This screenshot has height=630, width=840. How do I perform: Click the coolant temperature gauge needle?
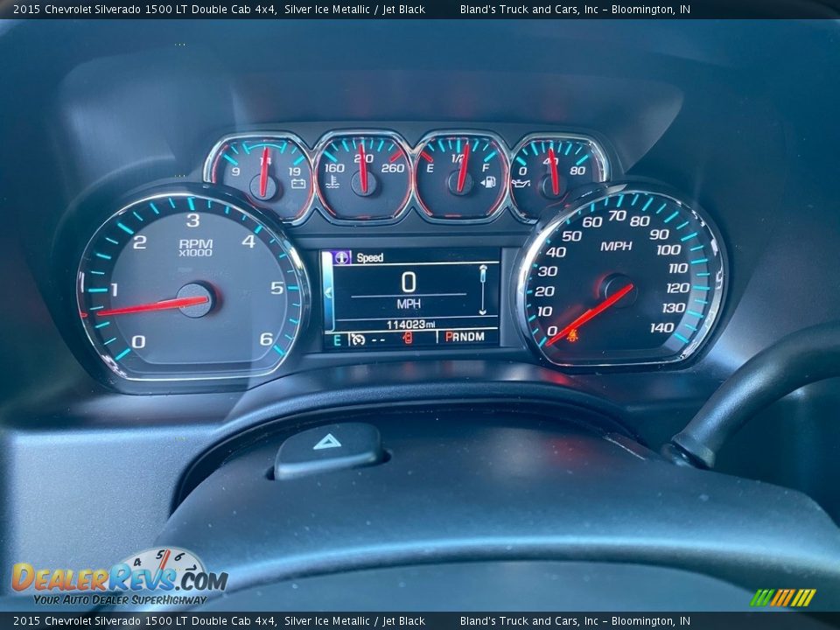[x=363, y=168]
